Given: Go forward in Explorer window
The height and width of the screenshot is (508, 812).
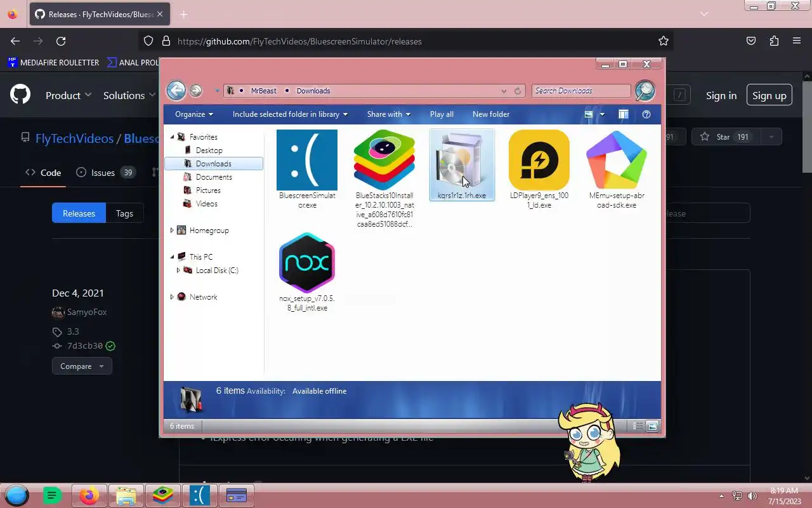Looking at the screenshot, I should pos(195,91).
